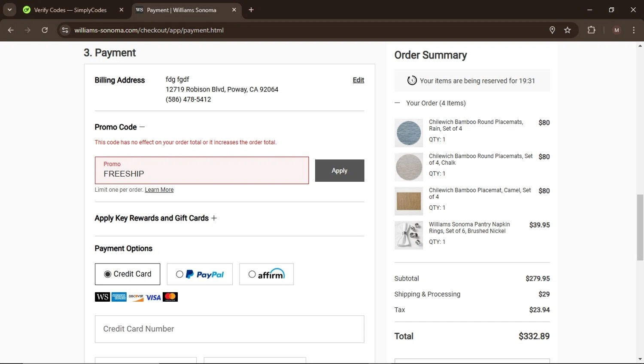Edit the billing address
This screenshot has width=644, height=364.
358,80
